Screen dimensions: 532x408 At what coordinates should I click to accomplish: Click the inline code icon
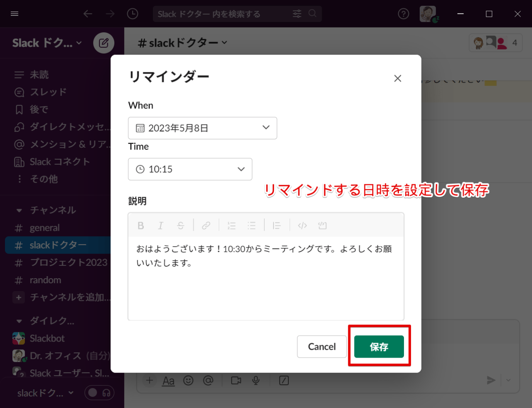click(x=303, y=225)
